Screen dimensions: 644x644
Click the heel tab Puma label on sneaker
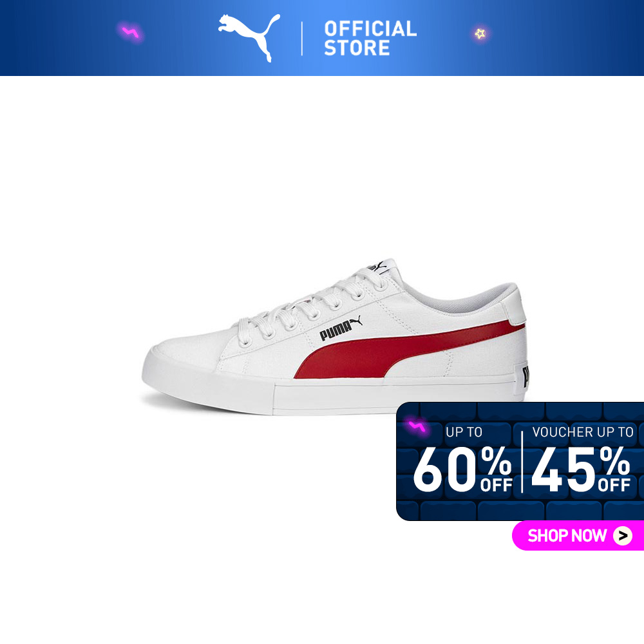point(525,376)
